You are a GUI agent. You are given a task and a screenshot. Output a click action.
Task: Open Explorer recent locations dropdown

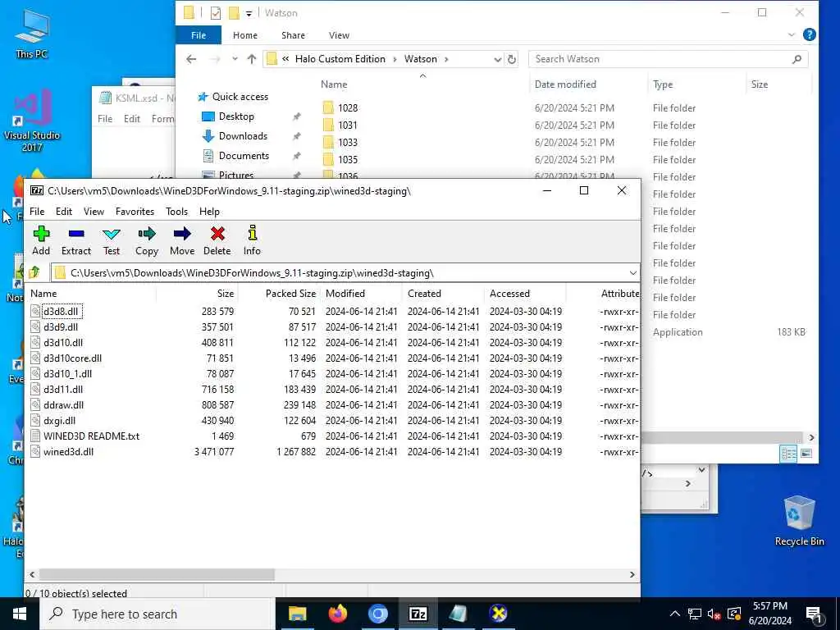235,59
